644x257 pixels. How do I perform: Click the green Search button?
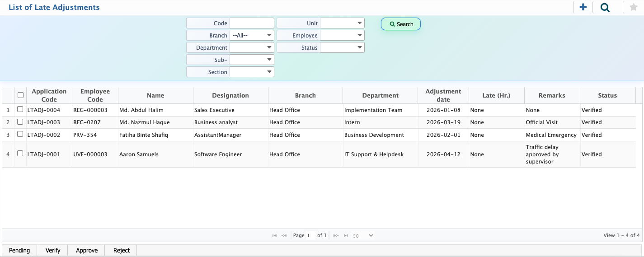(x=401, y=24)
